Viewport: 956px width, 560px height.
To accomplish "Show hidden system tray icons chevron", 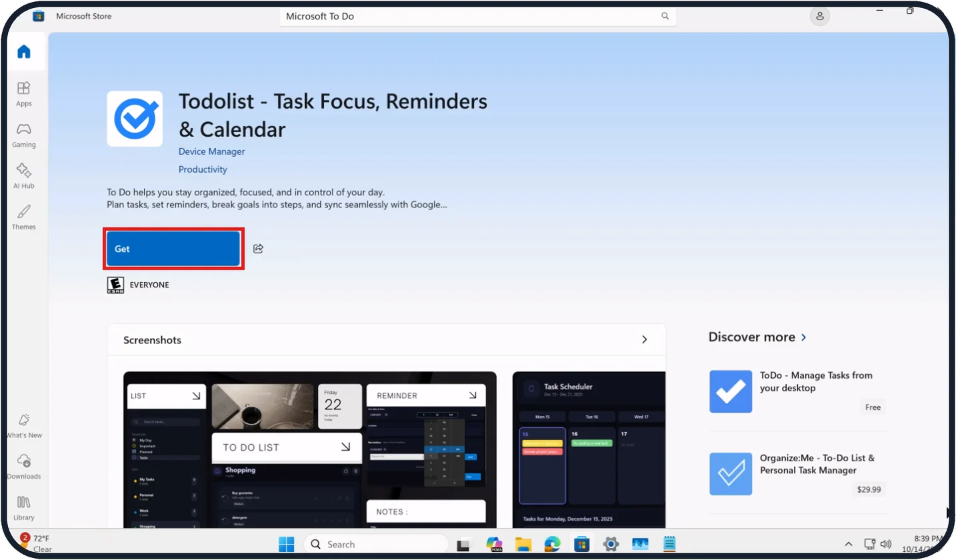I will click(x=848, y=544).
